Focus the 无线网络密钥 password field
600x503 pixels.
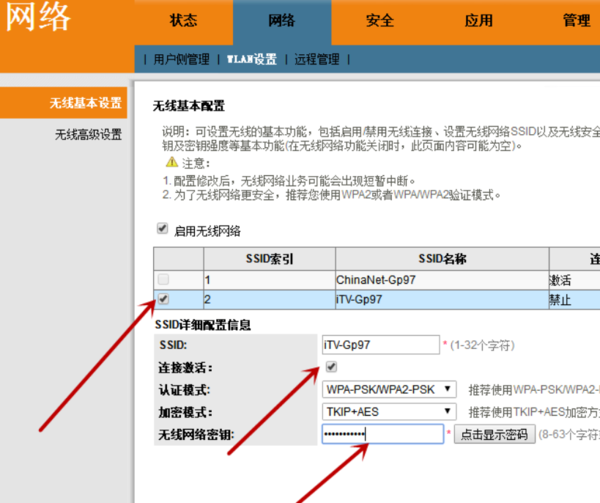point(383,434)
